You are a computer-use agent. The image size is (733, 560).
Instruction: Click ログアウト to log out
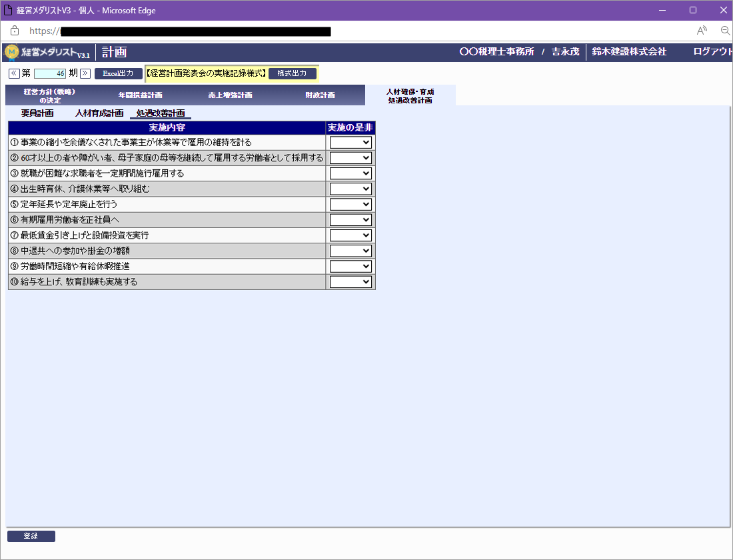[712, 52]
